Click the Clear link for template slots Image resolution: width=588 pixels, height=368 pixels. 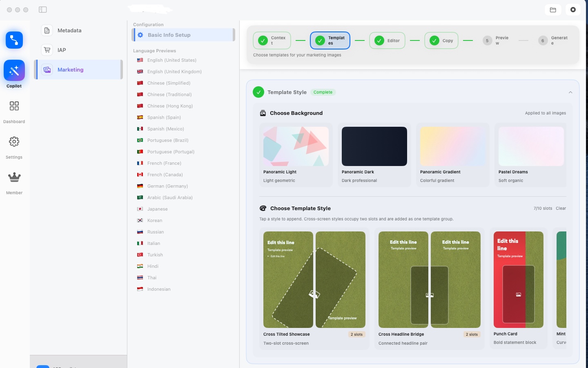pos(561,208)
